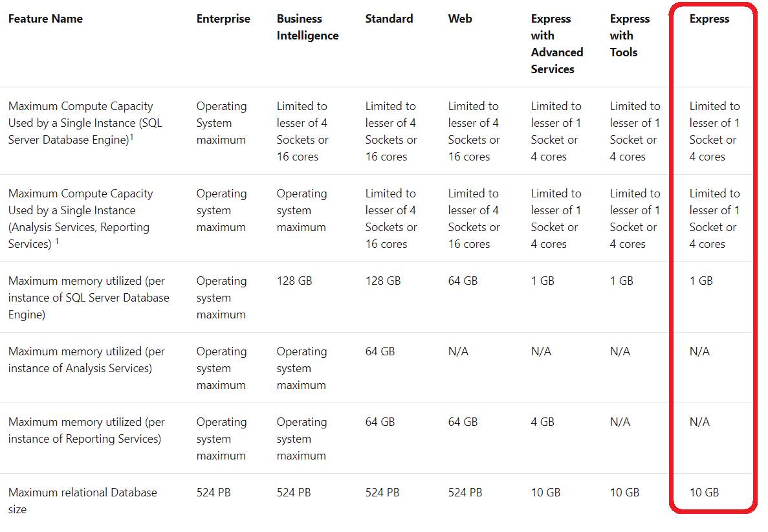The height and width of the screenshot is (532, 768).
Task: Click the Business Intelligence column header
Action: [307, 27]
